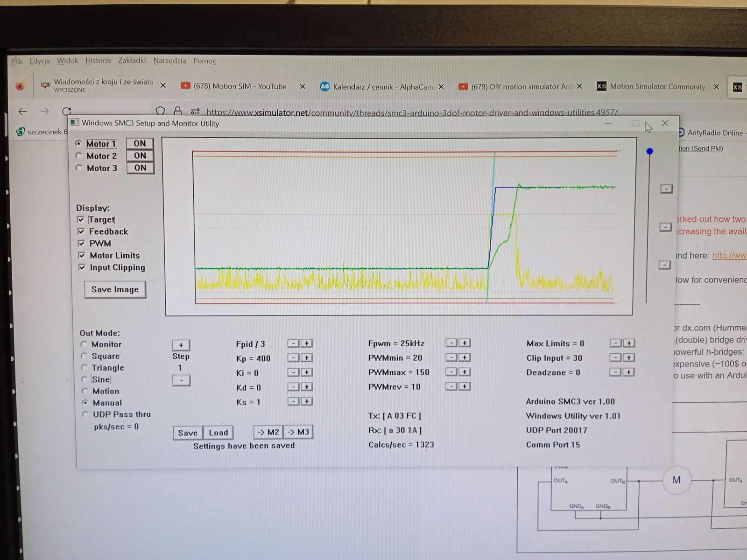
Task: Decrease Fpid value with minus
Action: click(293, 343)
